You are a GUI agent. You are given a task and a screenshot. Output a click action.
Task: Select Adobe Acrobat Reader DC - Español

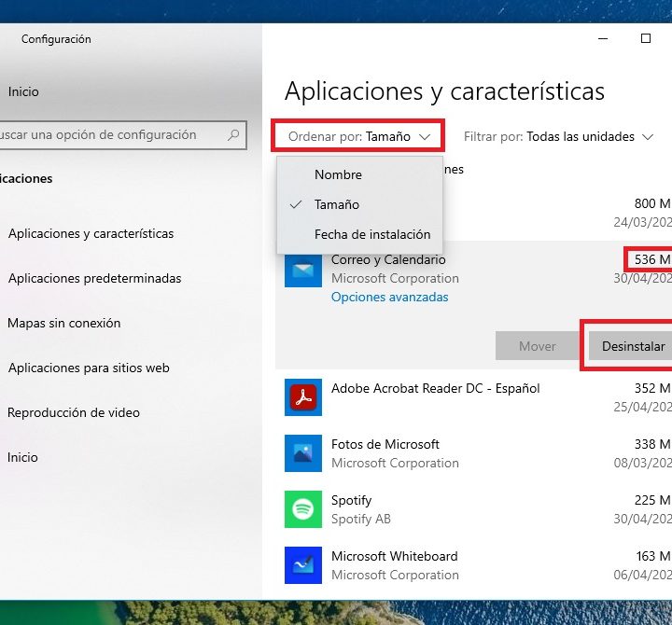point(436,389)
